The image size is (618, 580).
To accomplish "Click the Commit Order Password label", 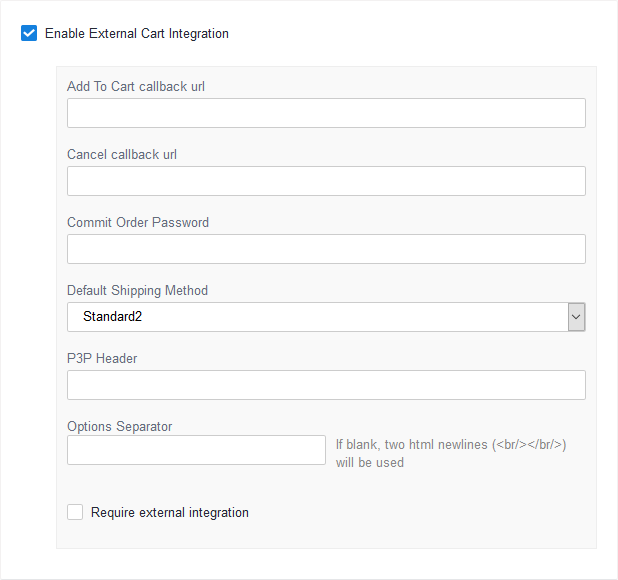I will pyautogui.click(x=138, y=223).
